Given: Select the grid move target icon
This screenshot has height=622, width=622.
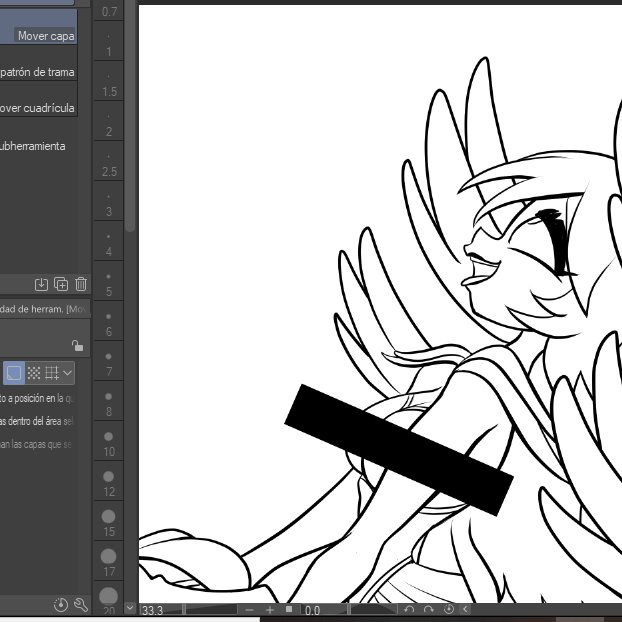Looking at the screenshot, I should click(x=52, y=373).
